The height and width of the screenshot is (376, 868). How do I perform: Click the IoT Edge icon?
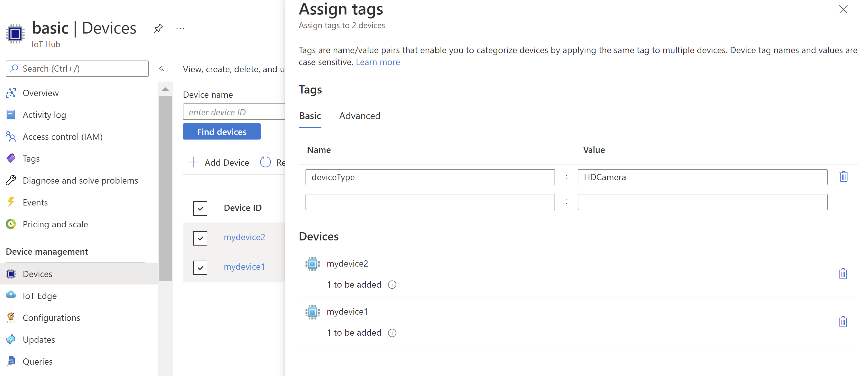point(11,295)
